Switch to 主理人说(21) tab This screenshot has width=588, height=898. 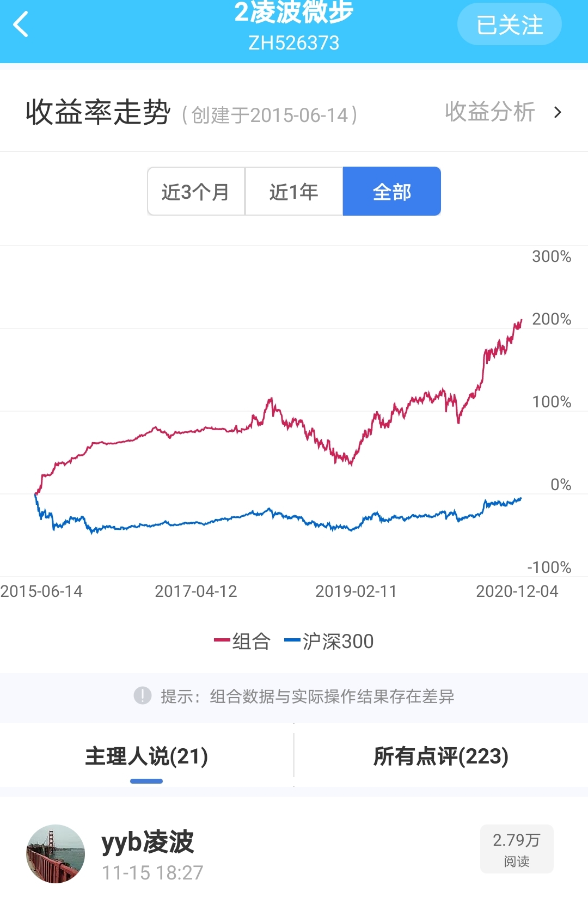[x=146, y=756]
